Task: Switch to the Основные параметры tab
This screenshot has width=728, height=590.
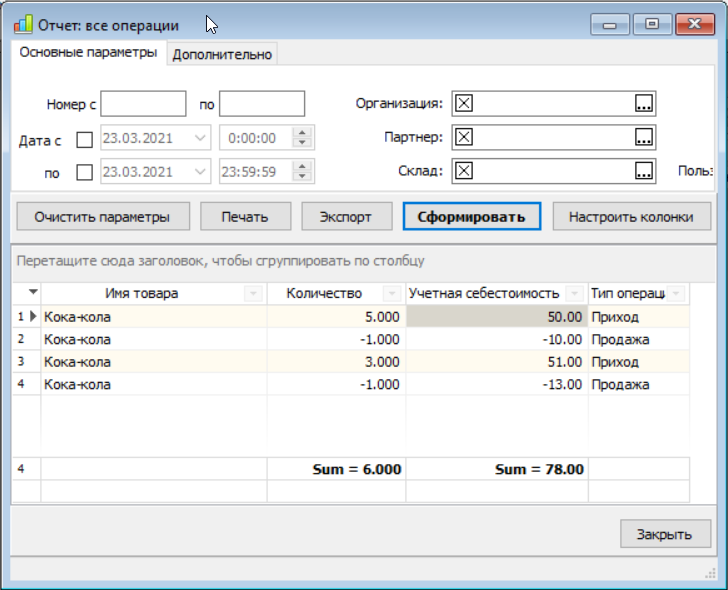Action: coord(88,52)
